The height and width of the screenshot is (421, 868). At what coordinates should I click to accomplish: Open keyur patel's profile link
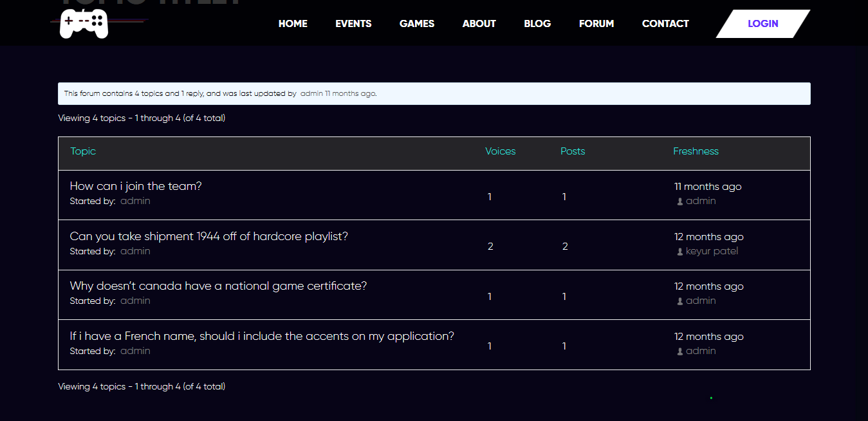click(x=712, y=251)
